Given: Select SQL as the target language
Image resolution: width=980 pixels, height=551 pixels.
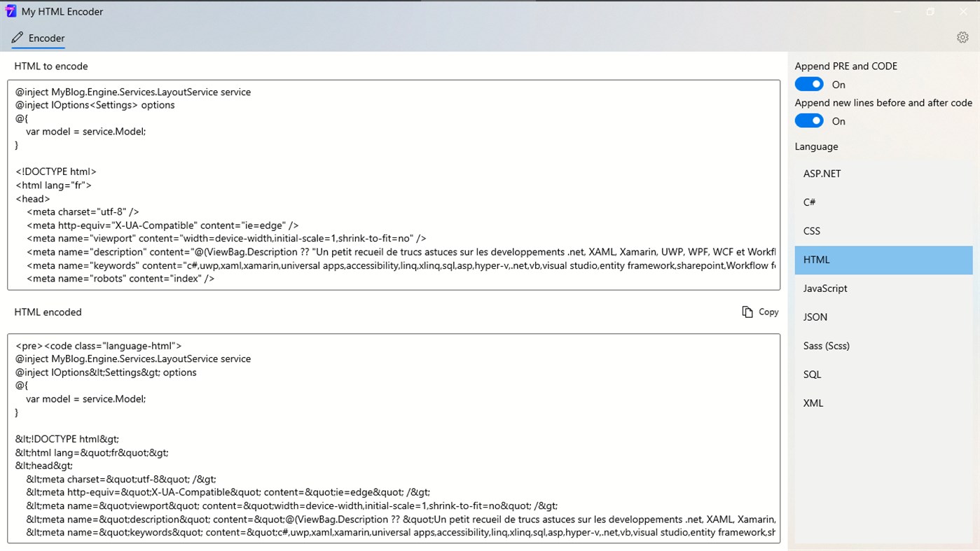Looking at the screenshot, I should click(883, 374).
